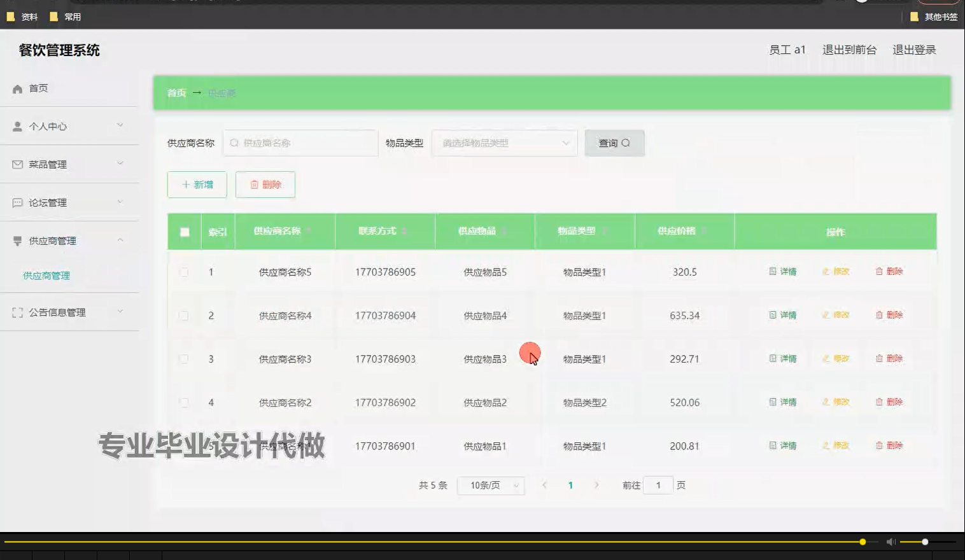Click the 新增 add button

197,185
